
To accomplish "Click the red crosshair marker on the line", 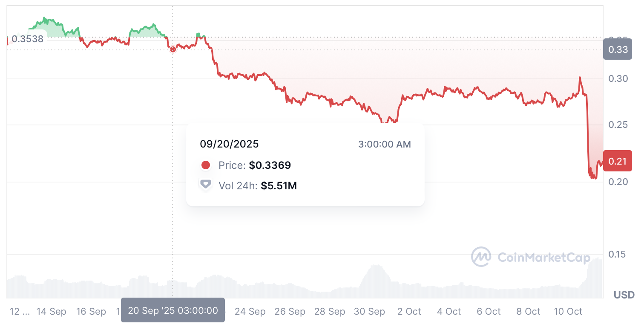I will (x=172, y=49).
